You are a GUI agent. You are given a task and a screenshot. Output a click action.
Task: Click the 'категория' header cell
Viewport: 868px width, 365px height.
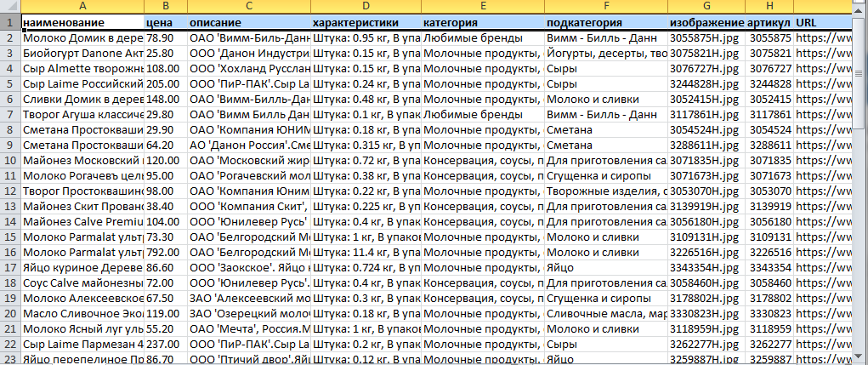pyautogui.click(x=483, y=23)
